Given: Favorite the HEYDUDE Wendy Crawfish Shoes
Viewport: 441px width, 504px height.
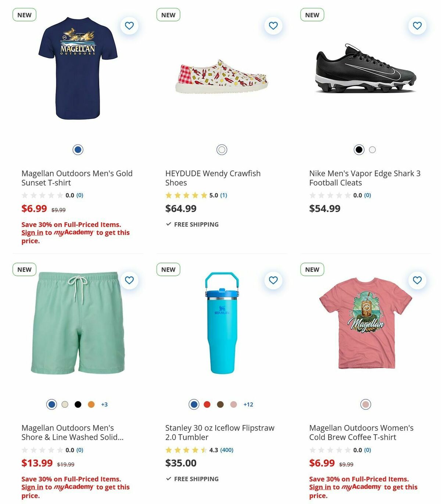Looking at the screenshot, I should point(273,26).
